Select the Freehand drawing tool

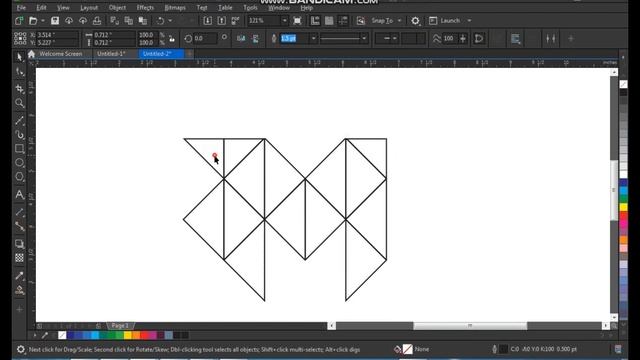point(19,120)
